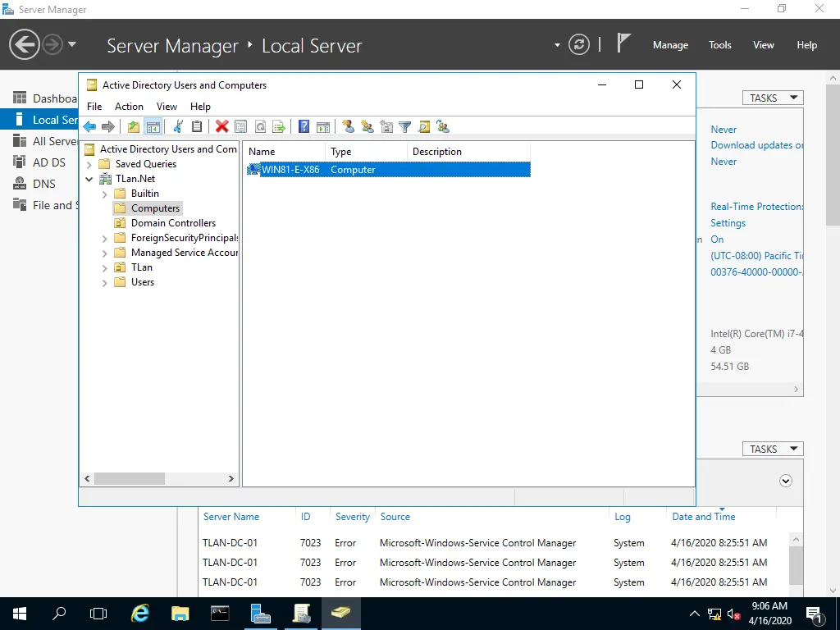Go up one level with the folder-arrow icon
The image size is (840, 630).
[134, 127]
